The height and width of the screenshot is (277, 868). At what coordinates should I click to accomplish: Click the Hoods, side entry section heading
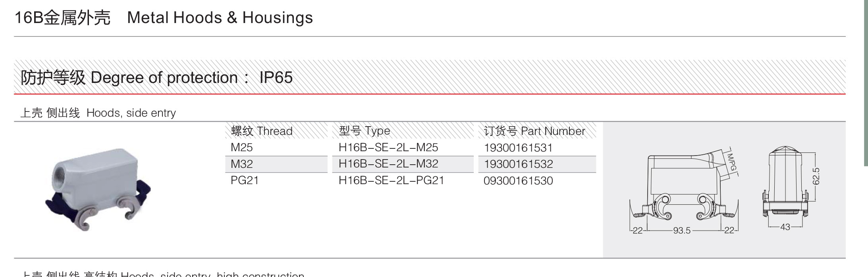pos(98,113)
